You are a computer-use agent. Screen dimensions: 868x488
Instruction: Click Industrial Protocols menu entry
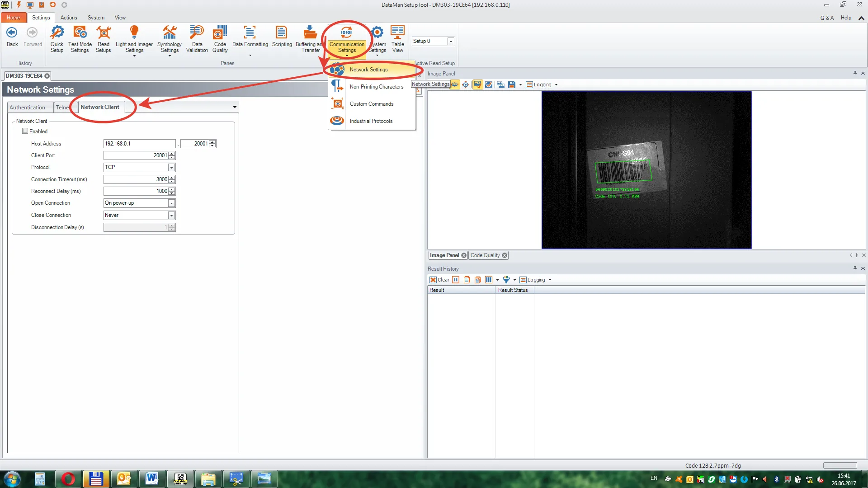click(371, 121)
